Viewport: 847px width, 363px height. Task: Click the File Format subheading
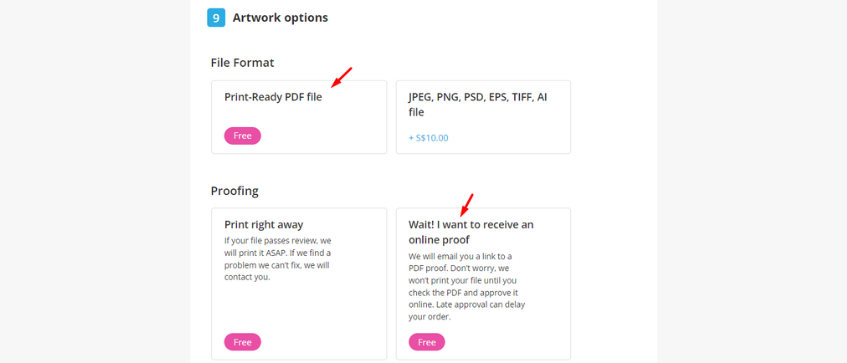tap(243, 63)
